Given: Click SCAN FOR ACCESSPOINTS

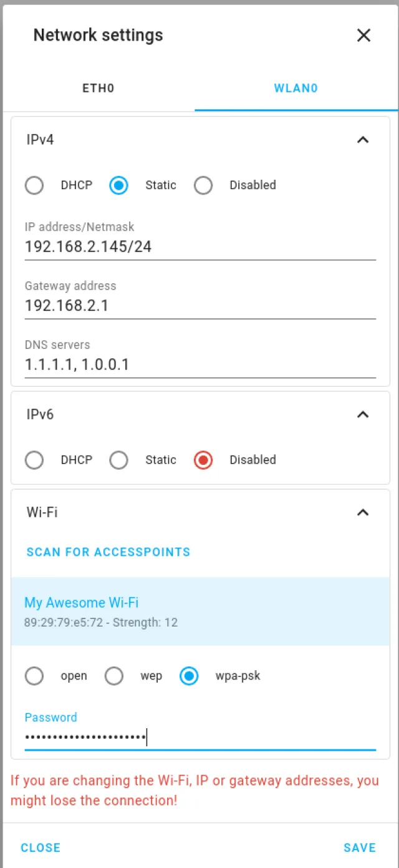Looking at the screenshot, I should [108, 552].
